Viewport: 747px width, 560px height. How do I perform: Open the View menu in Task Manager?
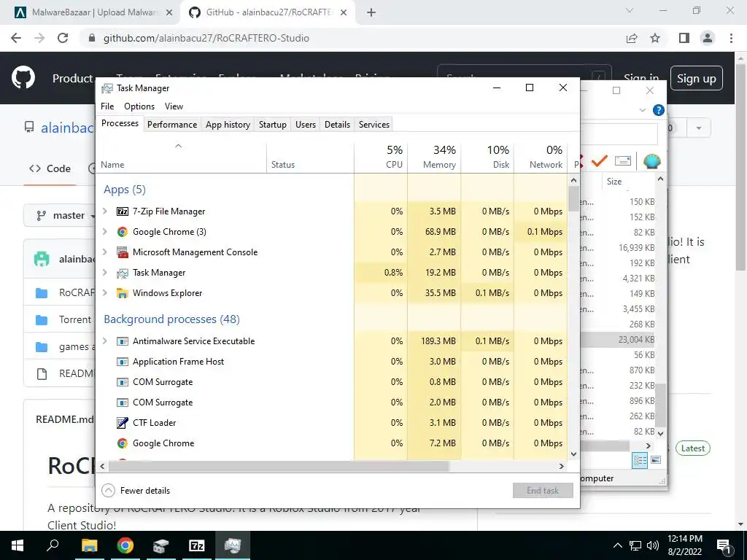click(x=174, y=106)
